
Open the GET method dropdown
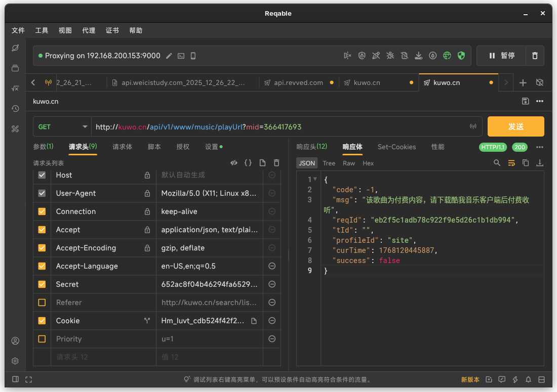[62, 127]
